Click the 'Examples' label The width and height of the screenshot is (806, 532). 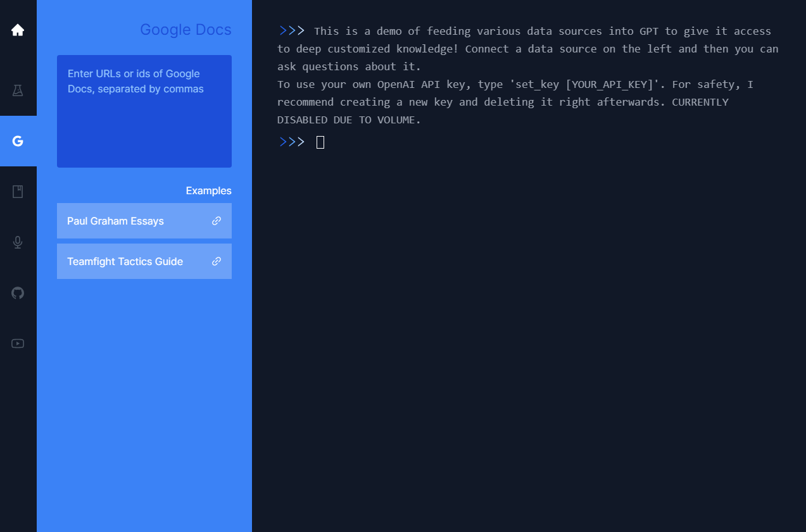(208, 190)
